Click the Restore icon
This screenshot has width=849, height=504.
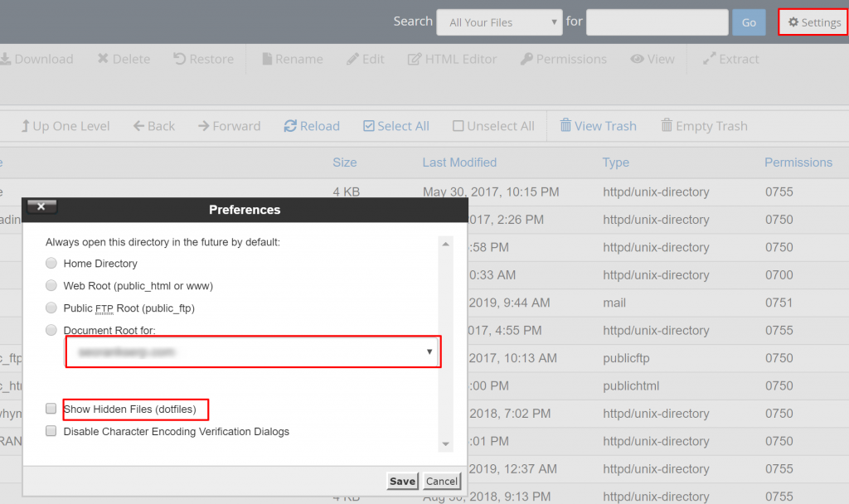point(203,59)
